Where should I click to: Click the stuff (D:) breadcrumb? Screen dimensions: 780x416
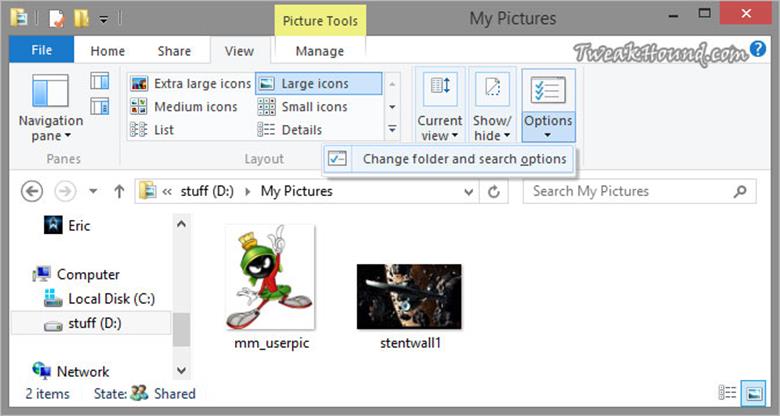point(207,191)
